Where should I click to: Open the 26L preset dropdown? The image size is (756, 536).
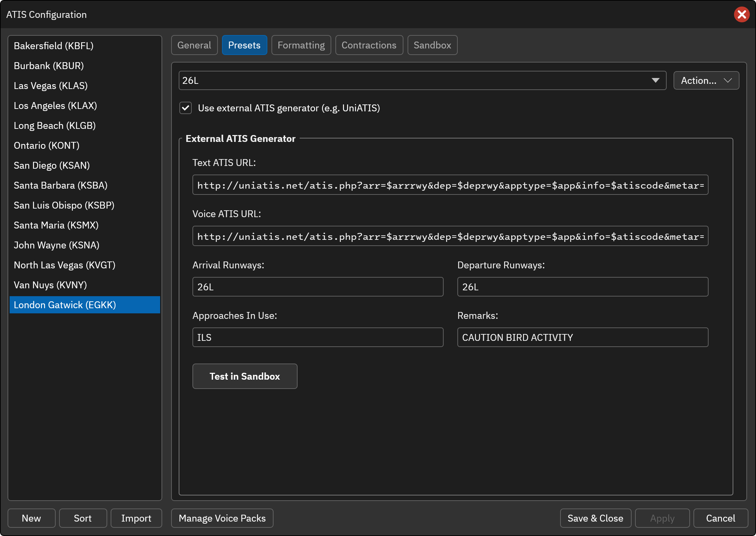pos(422,80)
